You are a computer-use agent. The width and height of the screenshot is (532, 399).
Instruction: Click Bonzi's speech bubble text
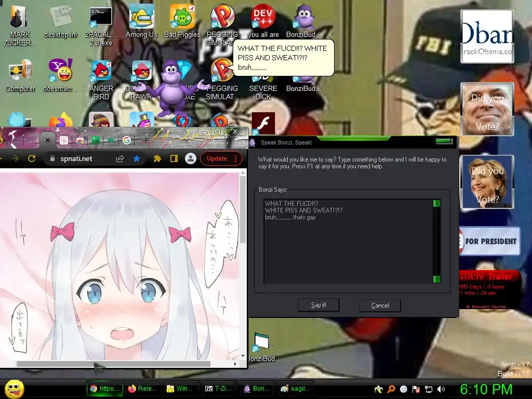coord(282,57)
